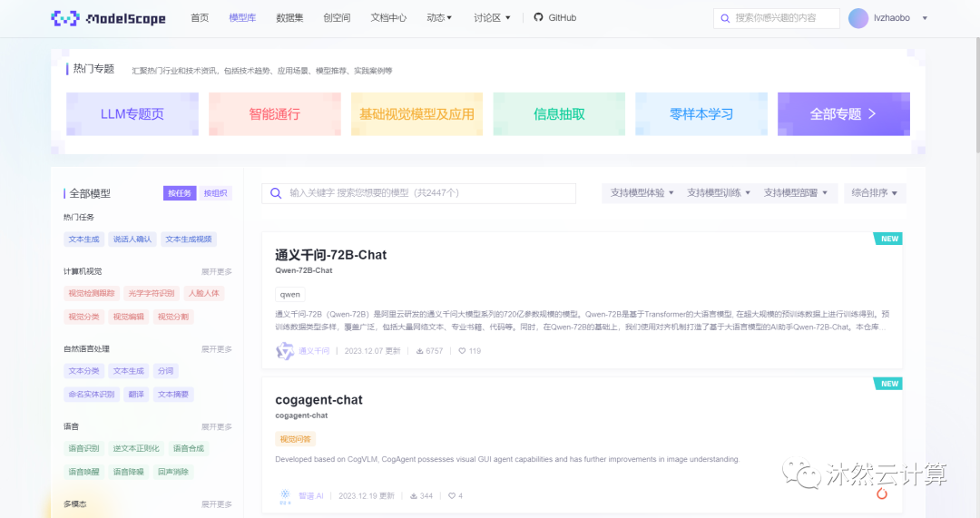980x518 pixels.
Task: Open the 信息抽取 topic card
Action: [559, 113]
